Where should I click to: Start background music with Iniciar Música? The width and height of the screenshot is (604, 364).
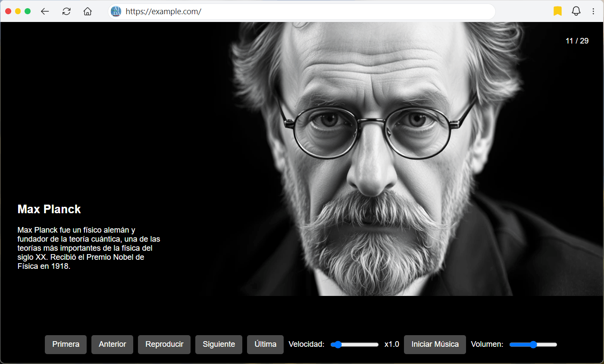(435, 344)
